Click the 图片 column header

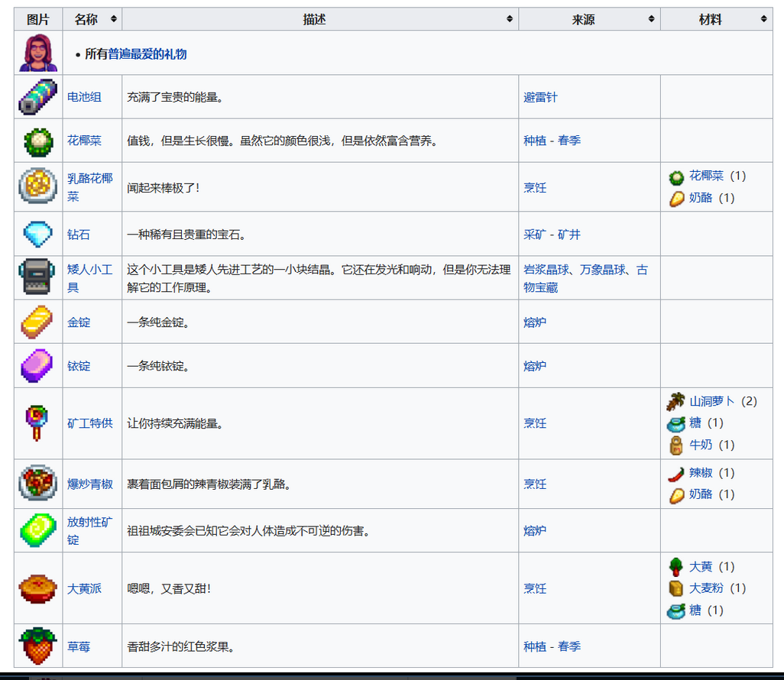[38, 20]
